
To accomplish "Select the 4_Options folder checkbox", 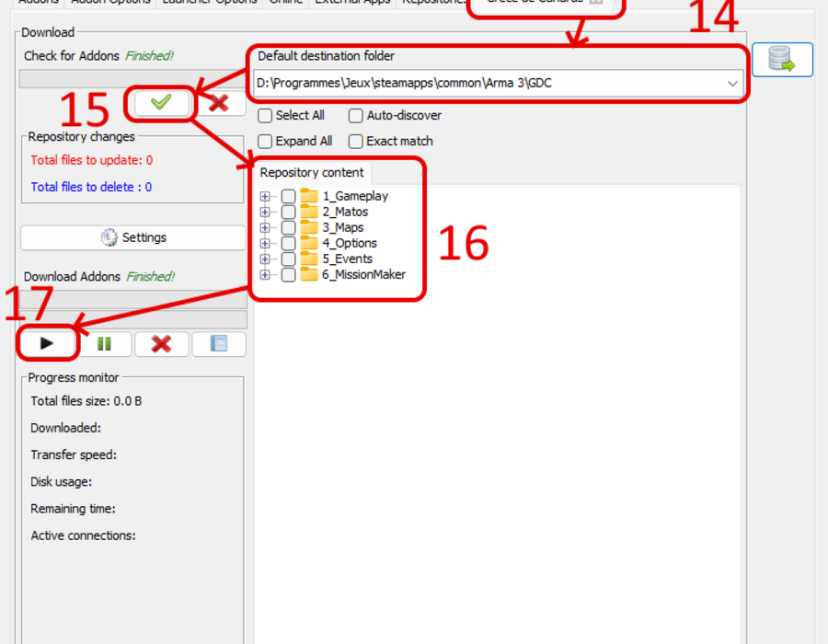I will pyautogui.click(x=288, y=244).
